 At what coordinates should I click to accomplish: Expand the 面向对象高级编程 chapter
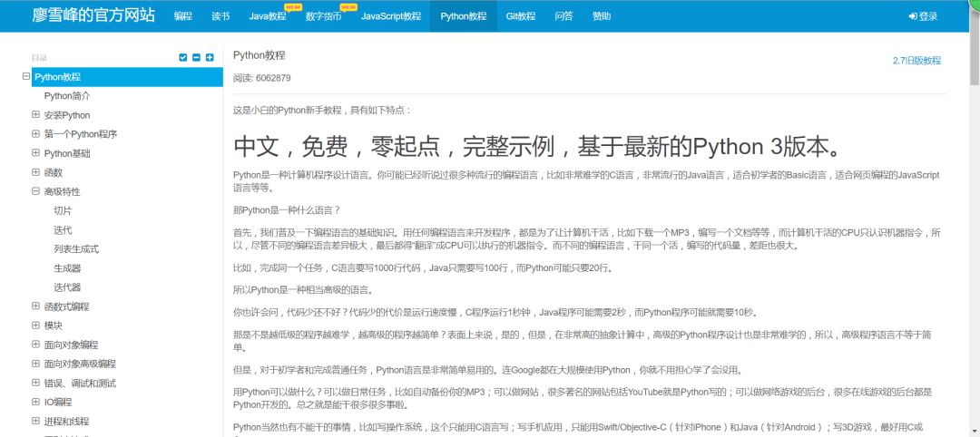(x=35, y=364)
